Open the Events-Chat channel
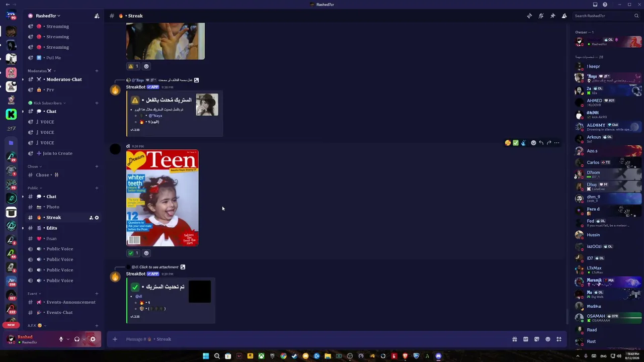The height and width of the screenshot is (362, 644). pos(62,313)
